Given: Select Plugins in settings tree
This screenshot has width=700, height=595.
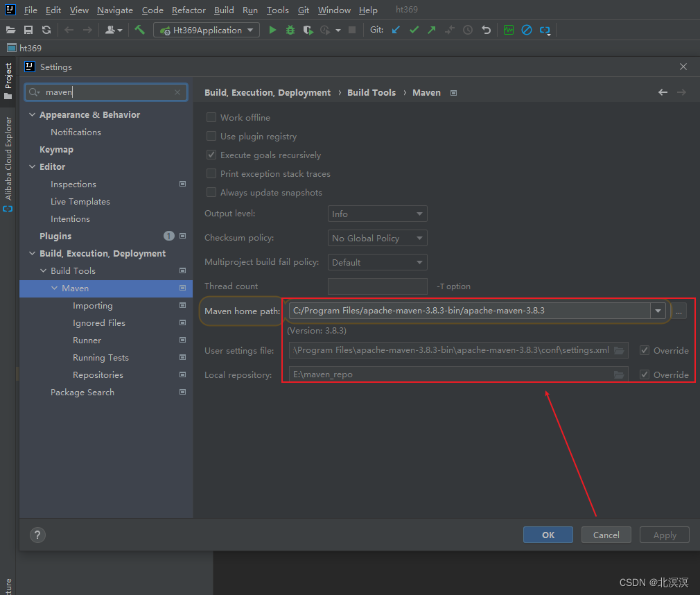Looking at the screenshot, I should [x=55, y=236].
